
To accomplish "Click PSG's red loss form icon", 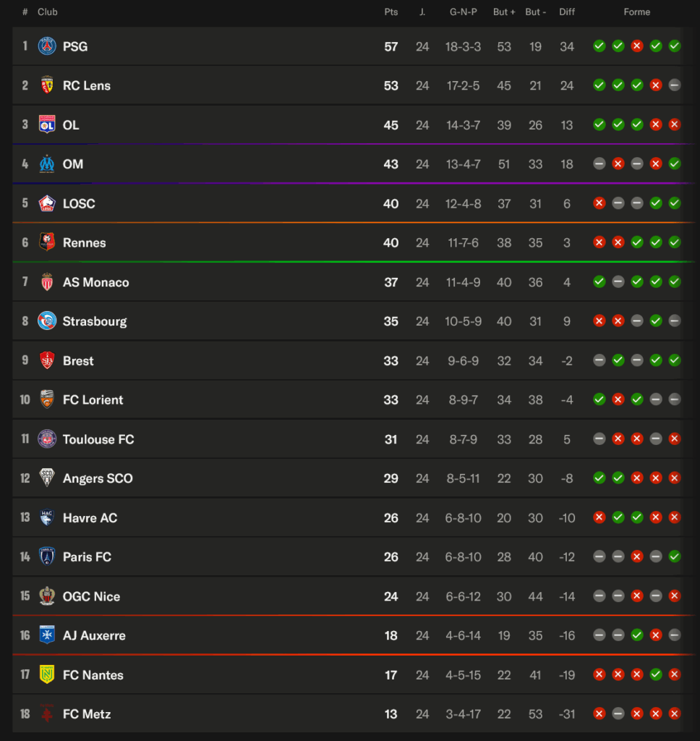I will click(637, 46).
